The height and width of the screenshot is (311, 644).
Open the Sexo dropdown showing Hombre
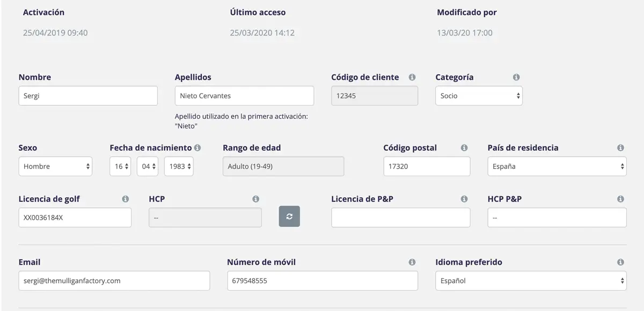[x=55, y=166]
